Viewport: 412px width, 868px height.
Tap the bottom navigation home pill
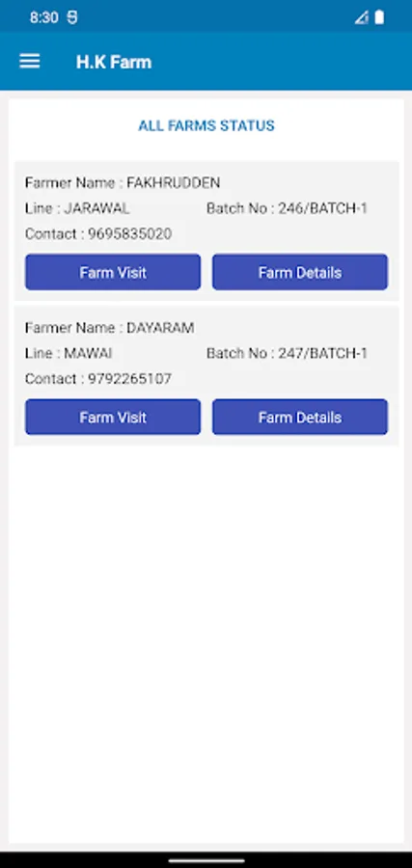point(206,861)
